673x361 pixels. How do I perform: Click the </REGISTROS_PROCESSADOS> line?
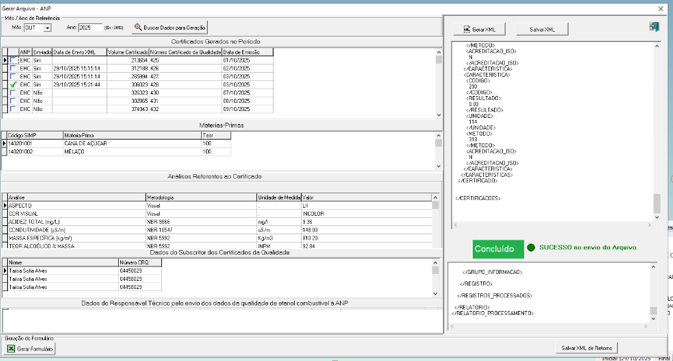click(495, 295)
